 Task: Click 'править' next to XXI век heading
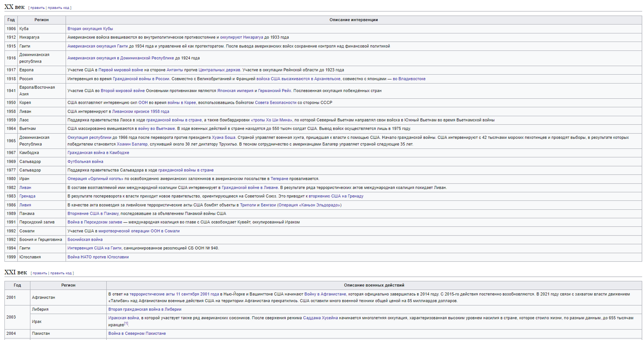click(40, 273)
